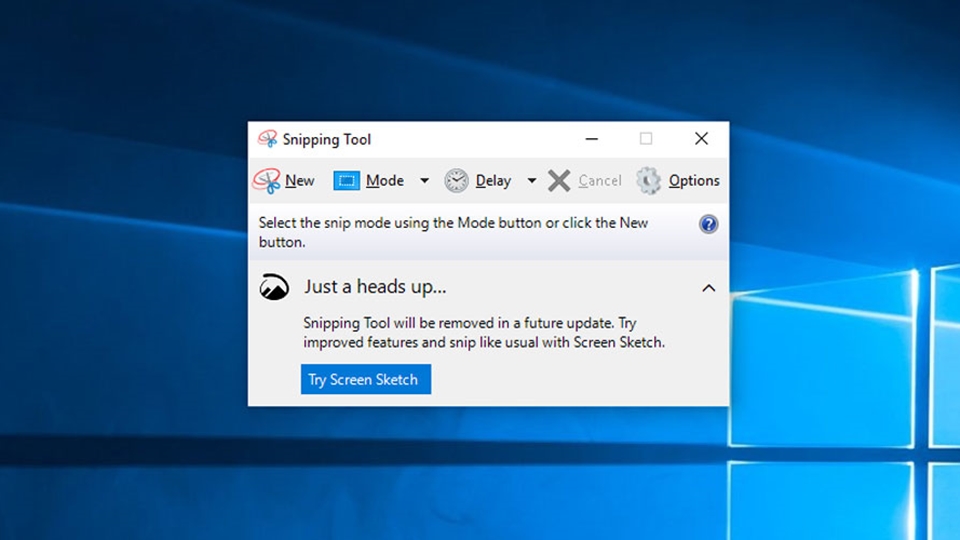Screen dimensions: 960x540
Task: Expand the Delay dropdown arrow
Action: click(532, 181)
